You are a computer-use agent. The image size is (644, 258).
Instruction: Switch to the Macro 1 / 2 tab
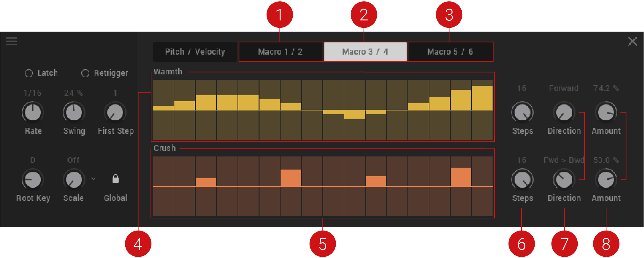tap(280, 52)
